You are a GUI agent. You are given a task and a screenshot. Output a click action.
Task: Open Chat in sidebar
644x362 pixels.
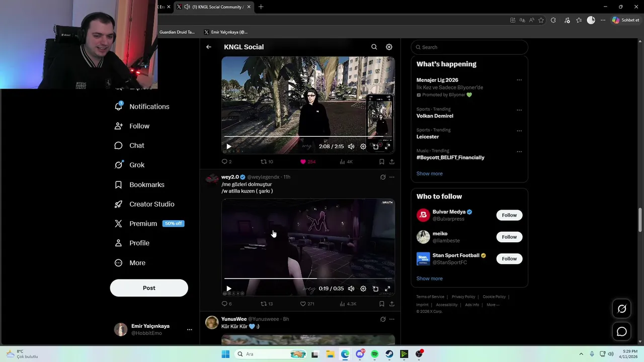click(x=130, y=145)
